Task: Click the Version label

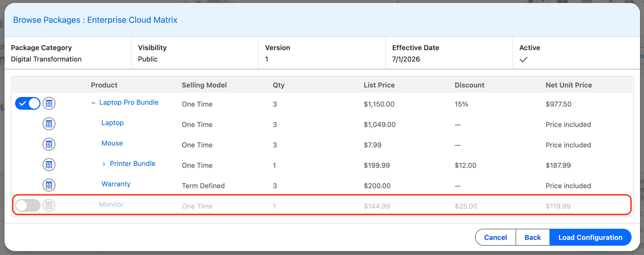Action: tap(278, 48)
